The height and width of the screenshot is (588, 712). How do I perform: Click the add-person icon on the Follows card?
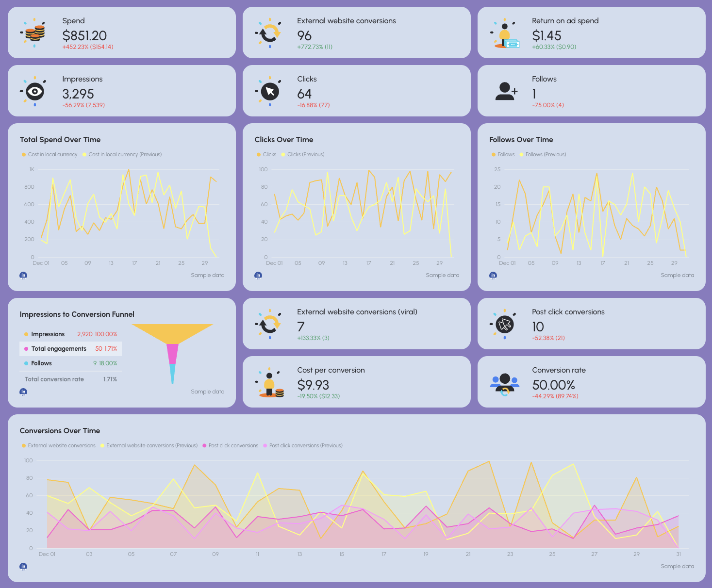(x=505, y=91)
